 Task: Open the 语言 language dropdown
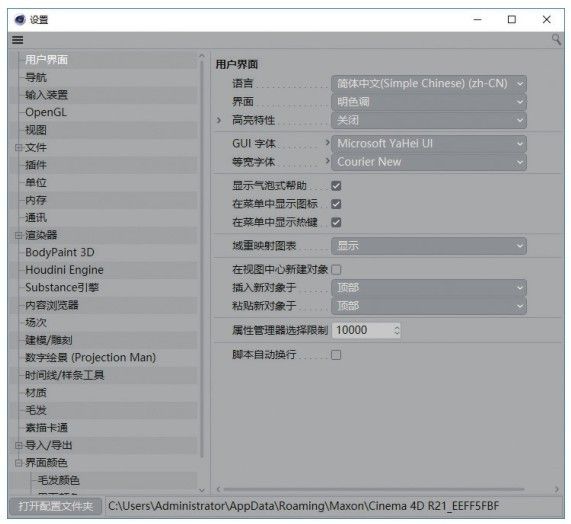tap(429, 84)
